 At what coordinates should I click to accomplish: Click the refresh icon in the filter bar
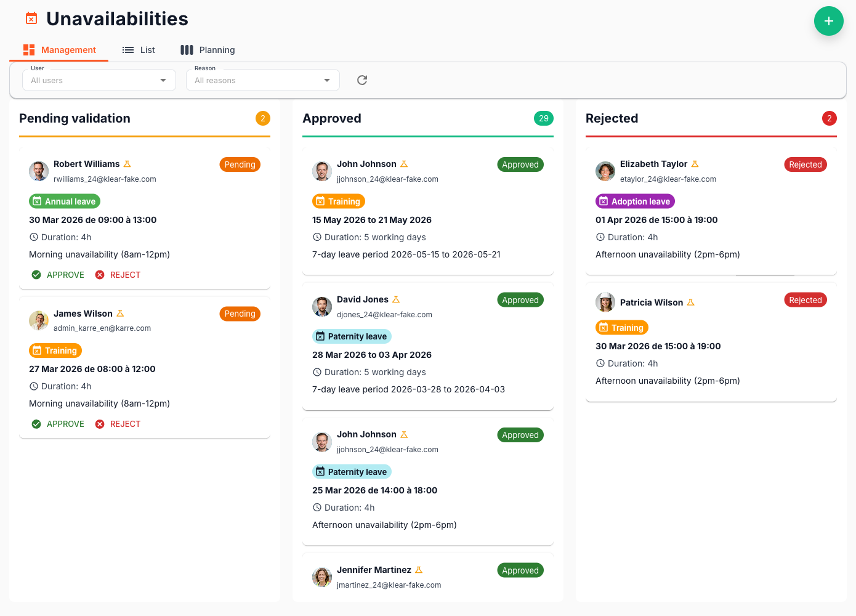point(361,80)
